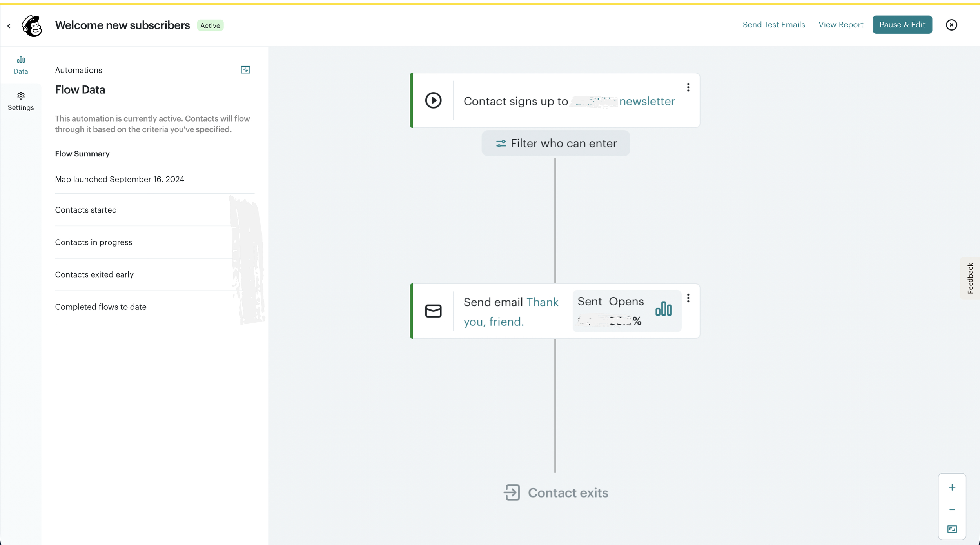The width and height of the screenshot is (980, 545).
Task: Open View Report
Action: pyautogui.click(x=840, y=25)
